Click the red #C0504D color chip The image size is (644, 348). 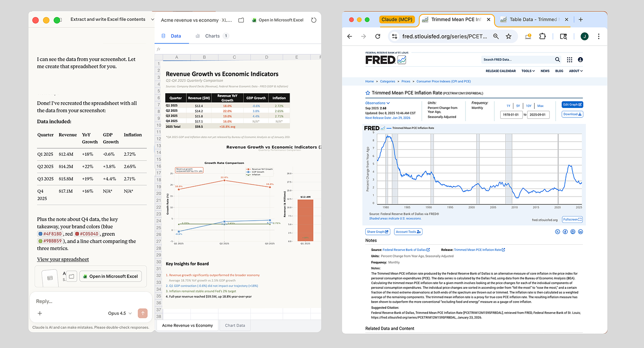[86, 234]
